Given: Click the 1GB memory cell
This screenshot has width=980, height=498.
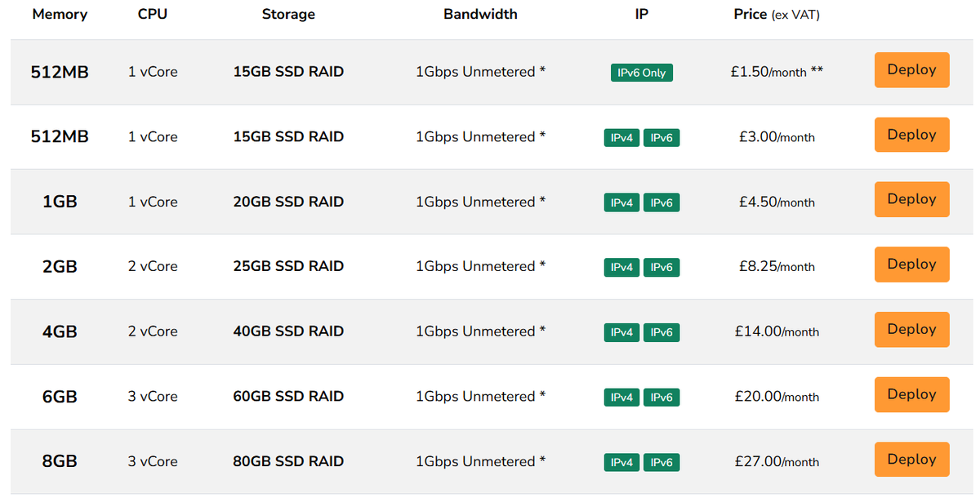Looking at the screenshot, I should (x=60, y=202).
